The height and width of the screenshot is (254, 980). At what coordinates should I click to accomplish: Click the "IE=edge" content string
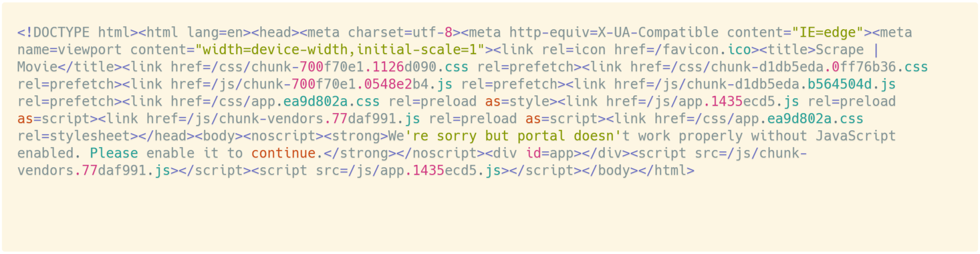point(827,32)
